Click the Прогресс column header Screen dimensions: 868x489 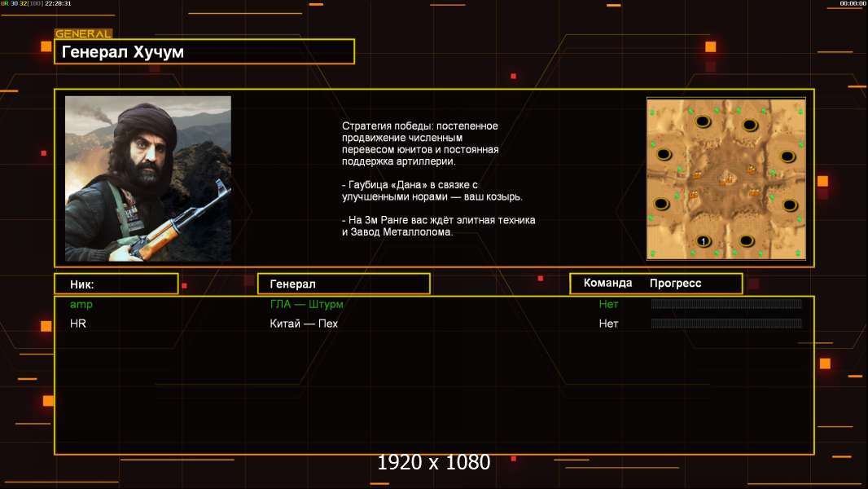click(x=675, y=283)
